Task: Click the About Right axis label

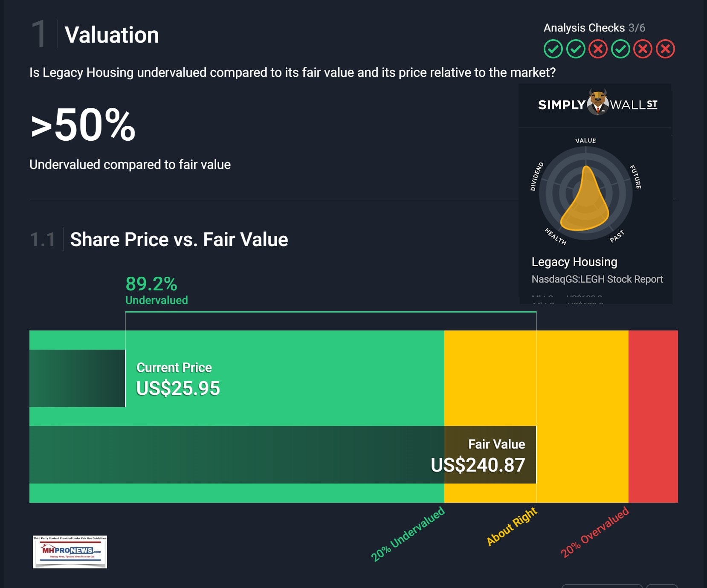Action: click(512, 527)
